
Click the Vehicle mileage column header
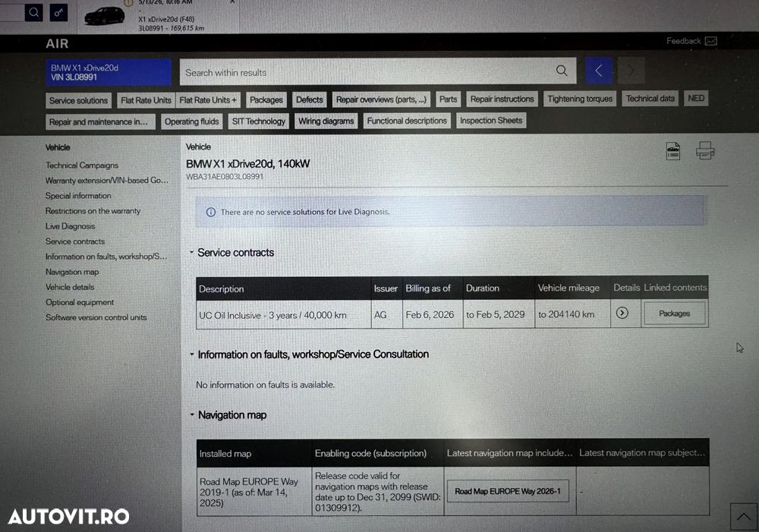572,288
